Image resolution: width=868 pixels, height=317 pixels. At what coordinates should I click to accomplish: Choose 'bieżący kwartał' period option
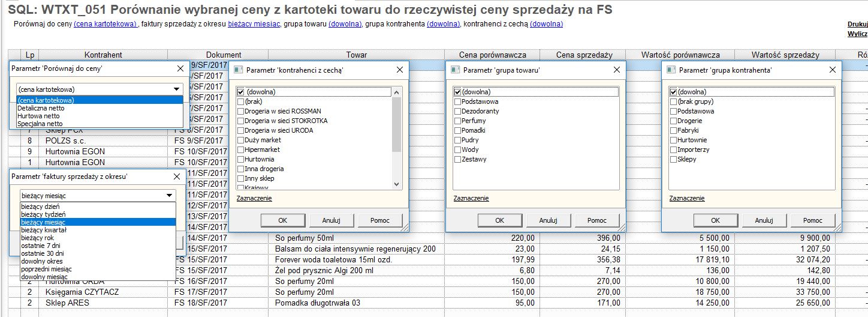click(x=98, y=229)
